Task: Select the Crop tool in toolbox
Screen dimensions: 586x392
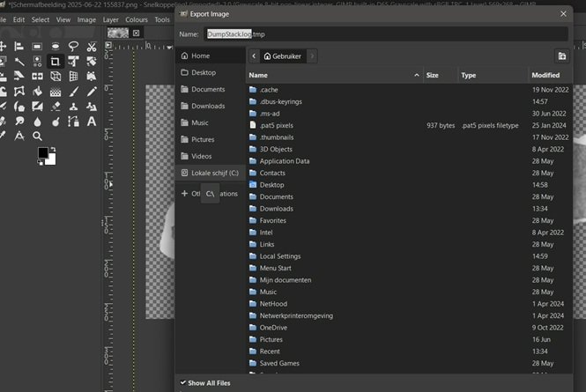Action: (55, 61)
